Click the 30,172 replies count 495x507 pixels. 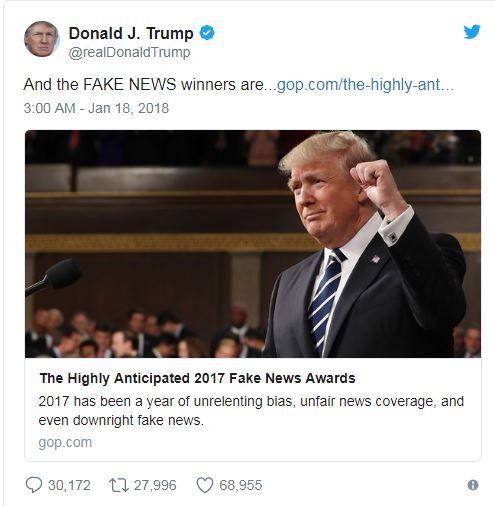pos(69,485)
